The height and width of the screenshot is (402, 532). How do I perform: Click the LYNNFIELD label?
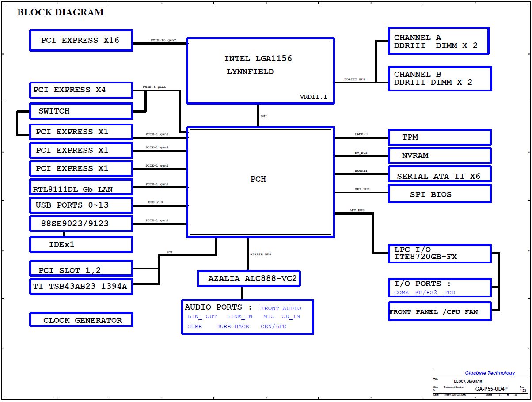tap(250, 72)
